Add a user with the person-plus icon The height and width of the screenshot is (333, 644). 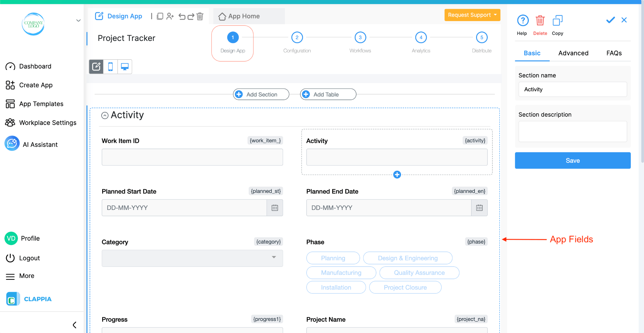[x=170, y=16]
